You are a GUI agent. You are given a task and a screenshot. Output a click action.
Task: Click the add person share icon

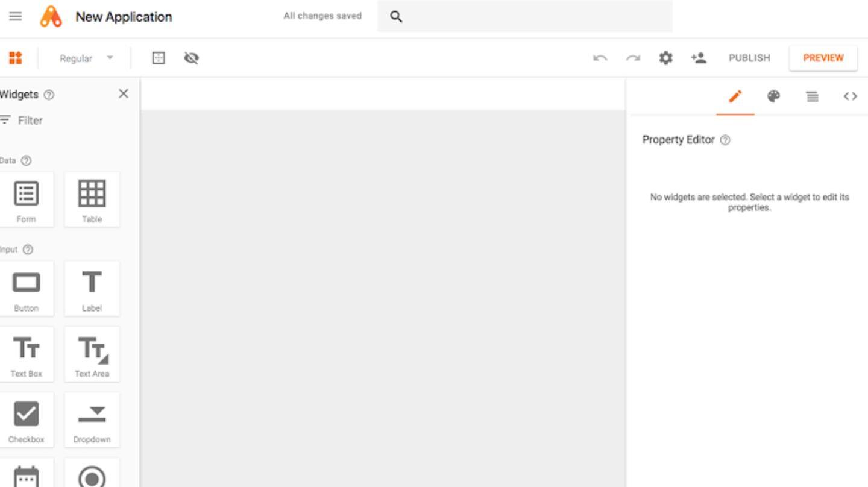pos(699,58)
